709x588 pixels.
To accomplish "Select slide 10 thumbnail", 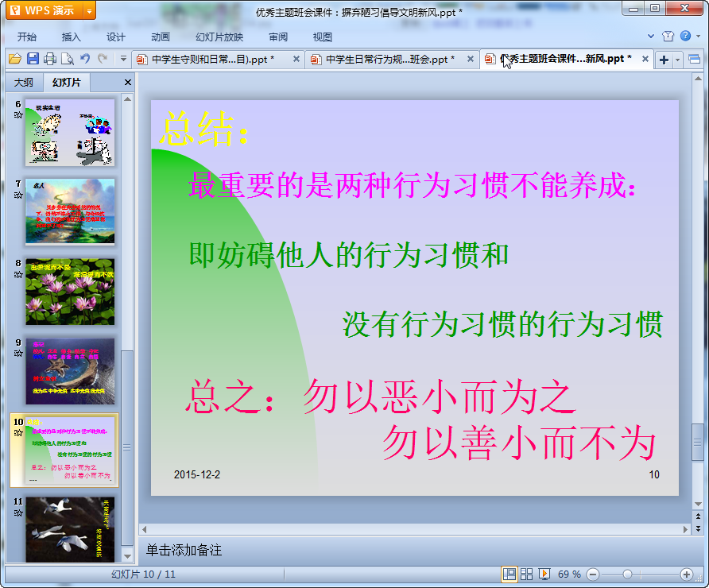I will 70,451.
